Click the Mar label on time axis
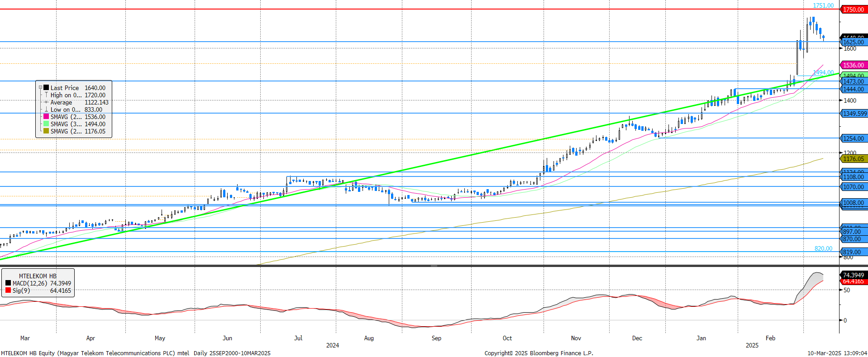868x357 pixels. (x=25, y=338)
